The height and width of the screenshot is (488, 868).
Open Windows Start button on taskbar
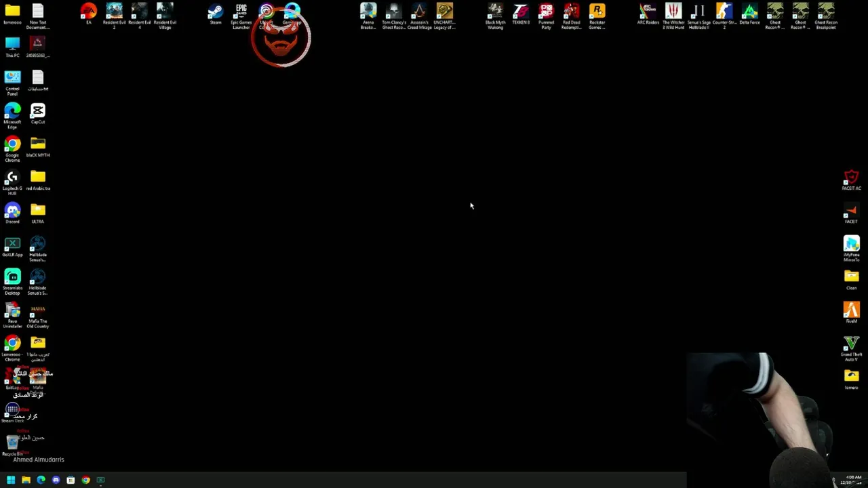11,480
